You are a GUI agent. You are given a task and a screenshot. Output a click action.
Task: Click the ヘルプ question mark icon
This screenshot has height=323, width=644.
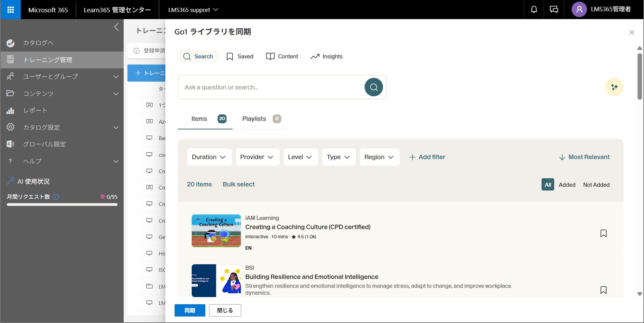(11, 161)
